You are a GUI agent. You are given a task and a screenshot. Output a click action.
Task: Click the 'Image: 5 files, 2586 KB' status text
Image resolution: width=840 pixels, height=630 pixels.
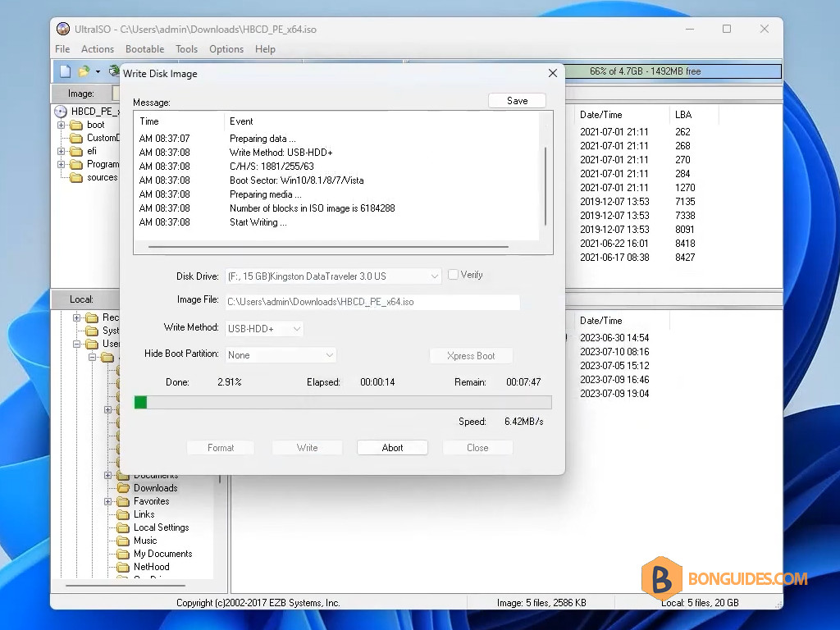(x=541, y=603)
